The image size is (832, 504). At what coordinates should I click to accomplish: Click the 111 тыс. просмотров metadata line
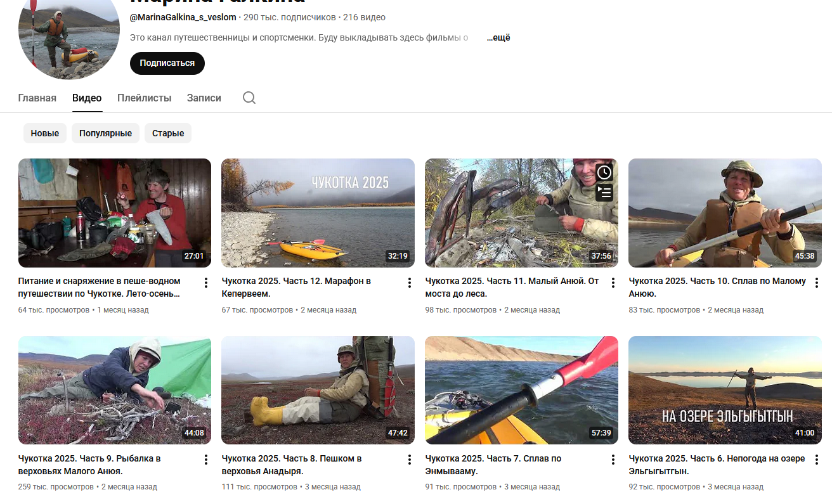pos(291,487)
